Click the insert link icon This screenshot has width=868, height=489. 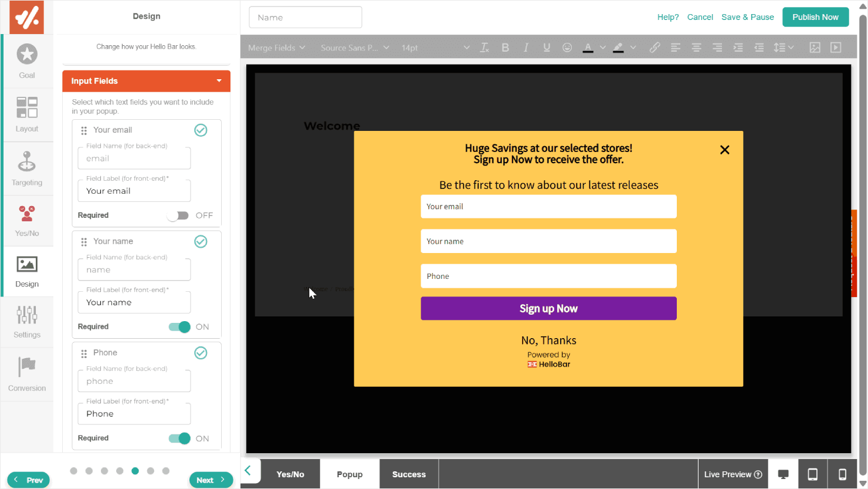pos(655,48)
